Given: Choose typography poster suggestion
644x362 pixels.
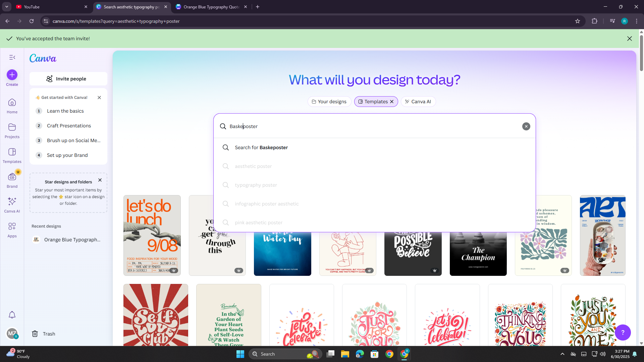Looking at the screenshot, I should 374,185.
